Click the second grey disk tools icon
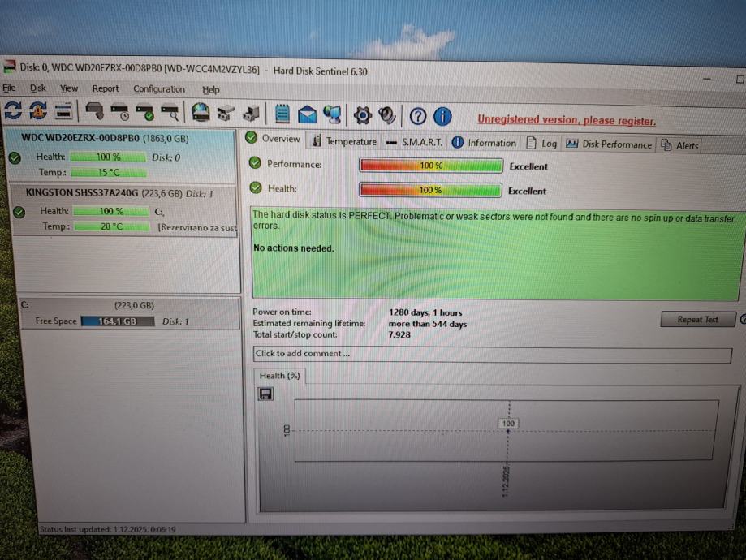Screen dimensions: 746x560 (x=251, y=114)
